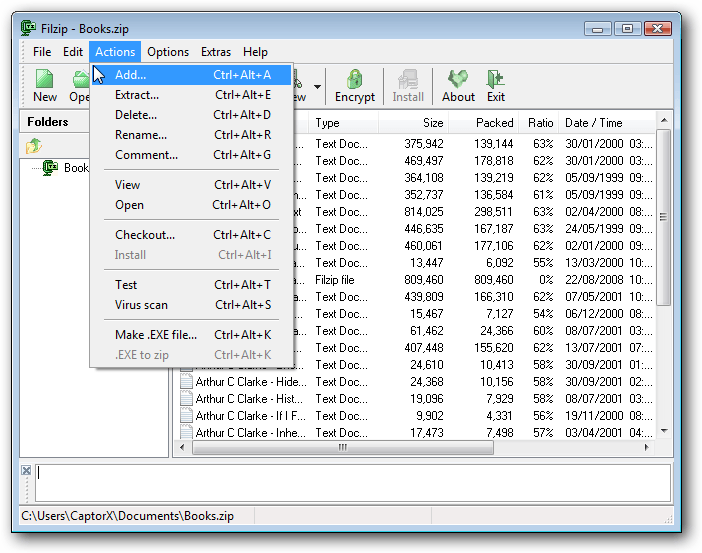Click file icon for Arthur C Clarke - Hide...
Viewport: 702px width, 553px height.
pos(186,382)
